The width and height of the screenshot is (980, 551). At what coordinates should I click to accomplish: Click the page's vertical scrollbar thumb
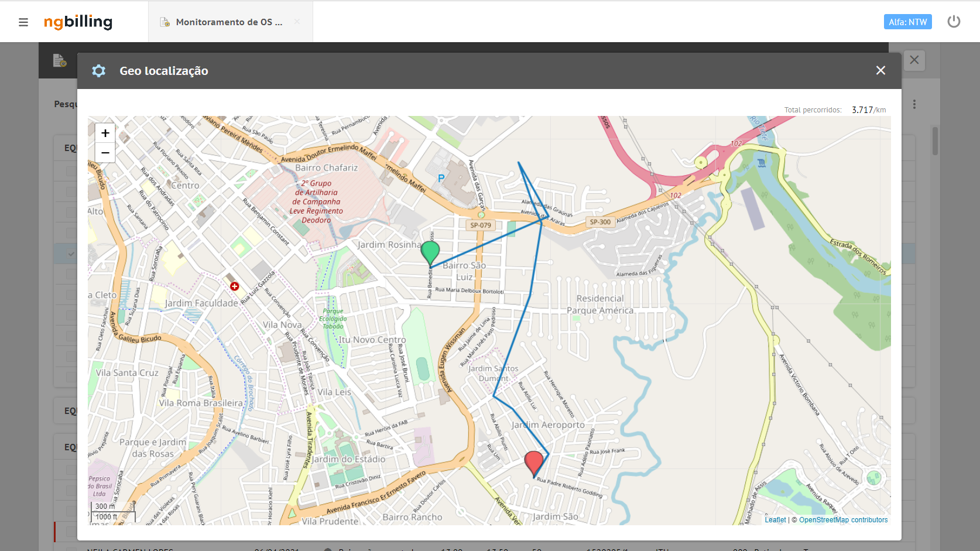pyautogui.click(x=935, y=141)
